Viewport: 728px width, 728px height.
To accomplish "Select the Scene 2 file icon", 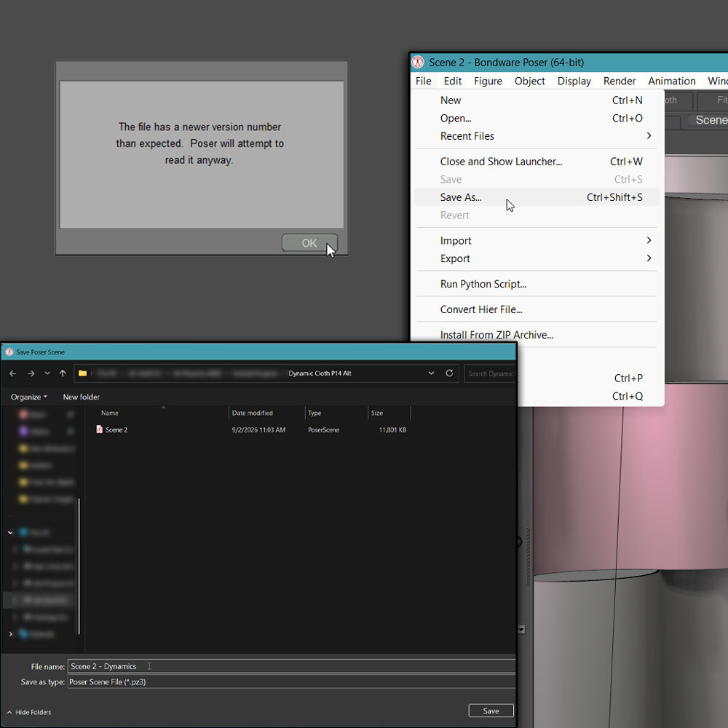I will tap(99, 430).
